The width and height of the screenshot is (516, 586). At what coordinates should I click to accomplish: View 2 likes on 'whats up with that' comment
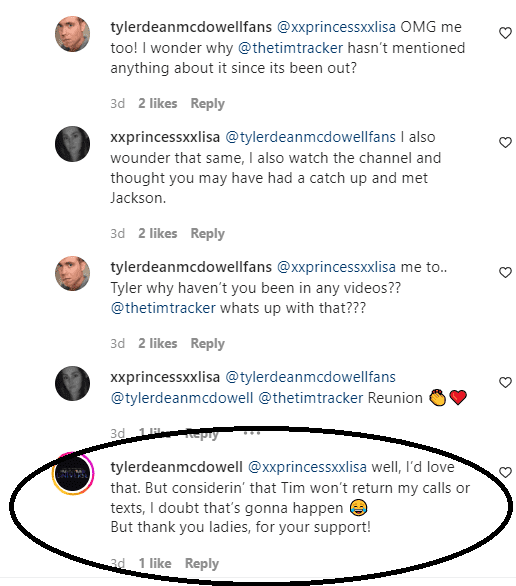coord(158,343)
